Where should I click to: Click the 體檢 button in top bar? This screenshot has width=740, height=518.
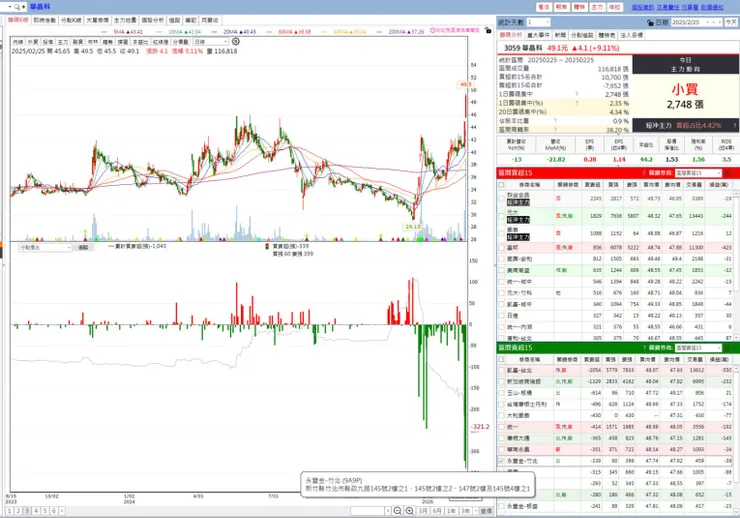(580, 7)
